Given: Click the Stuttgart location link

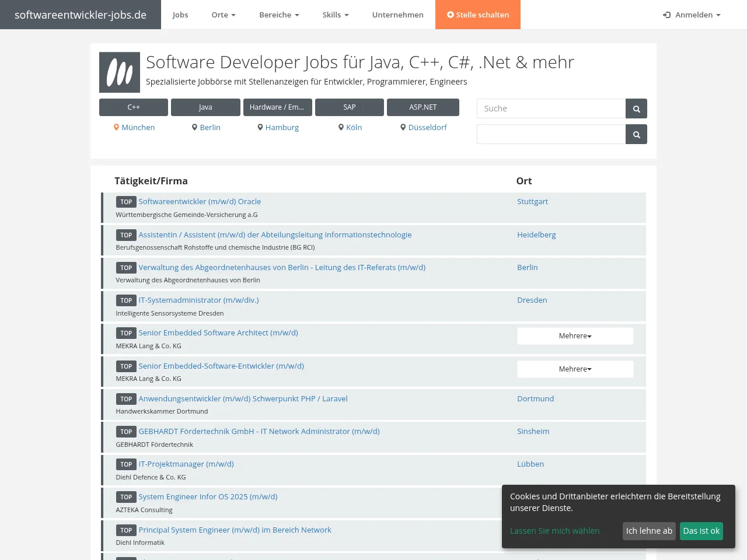Looking at the screenshot, I should [x=532, y=202].
